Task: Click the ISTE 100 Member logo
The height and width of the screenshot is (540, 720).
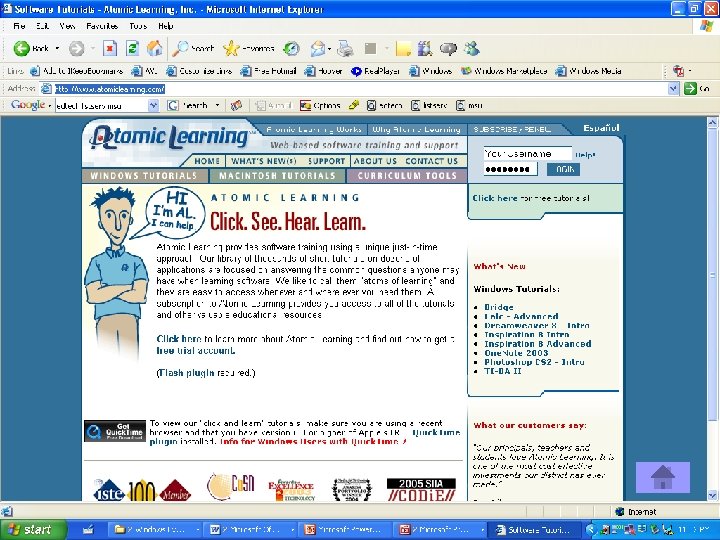Action: click(x=142, y=490)
